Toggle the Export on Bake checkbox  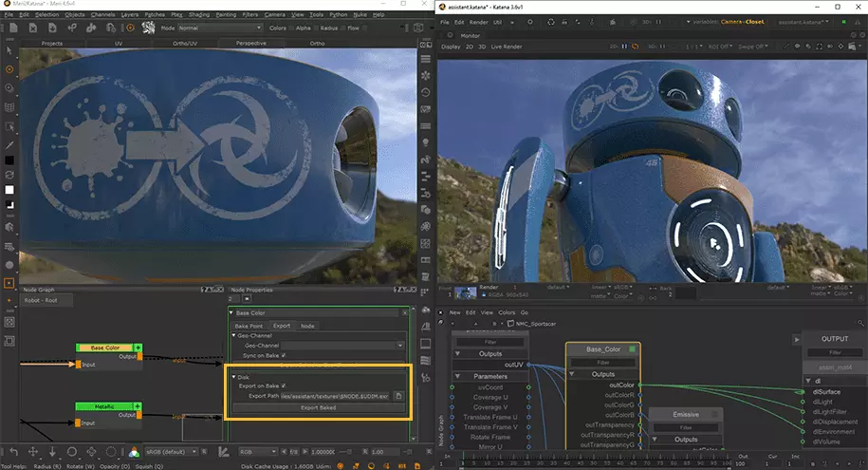tap(283, 385)
